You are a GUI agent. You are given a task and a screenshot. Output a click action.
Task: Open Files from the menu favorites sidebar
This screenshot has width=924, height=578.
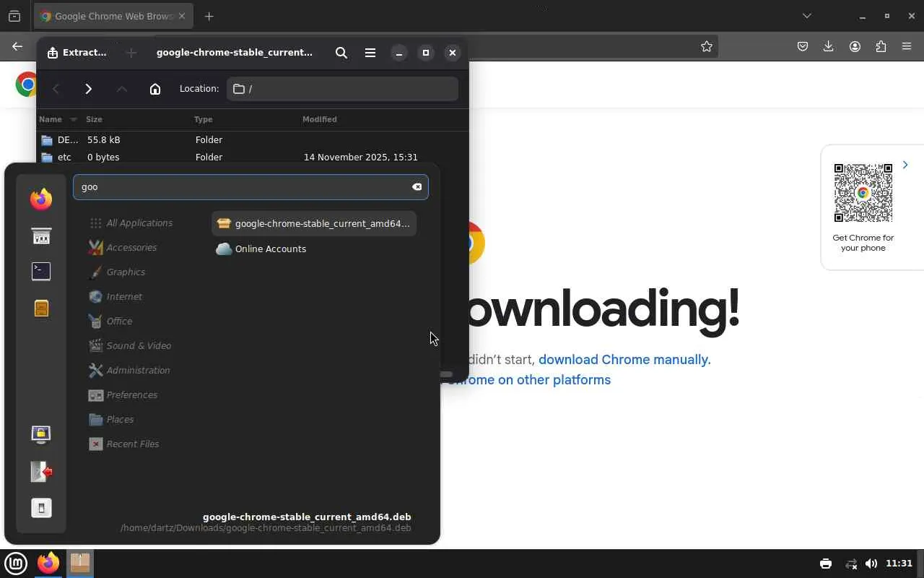tap(41, 309)
